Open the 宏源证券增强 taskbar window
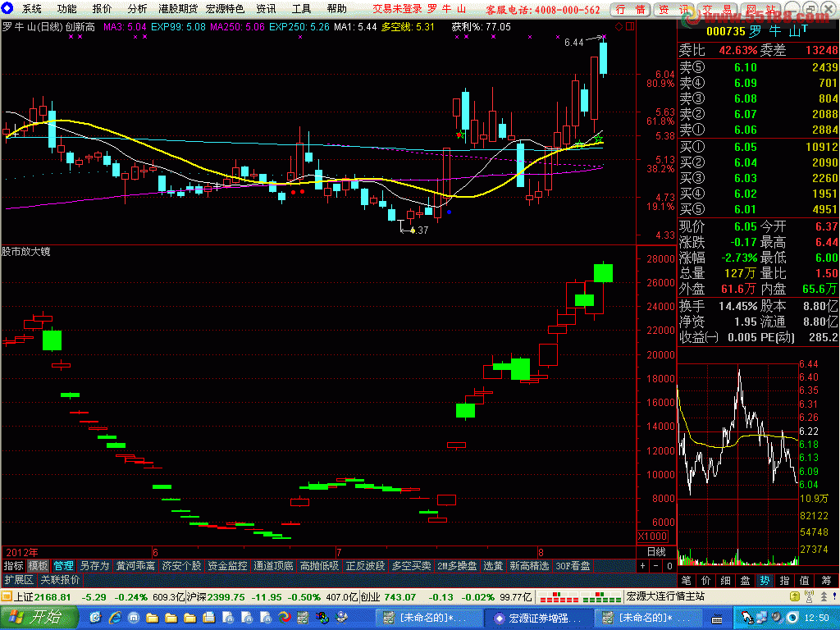The width and height of the screenshot is (840, 630). coord(538,618)
